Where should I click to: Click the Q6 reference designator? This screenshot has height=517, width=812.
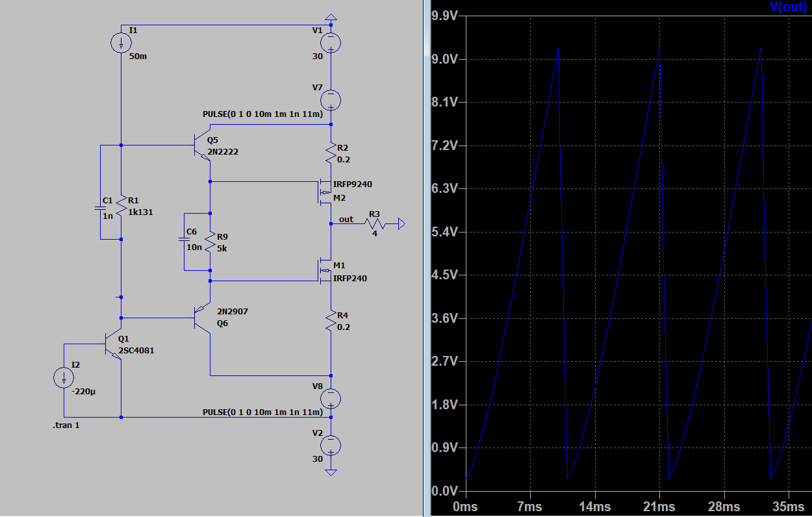pos(222,322)
